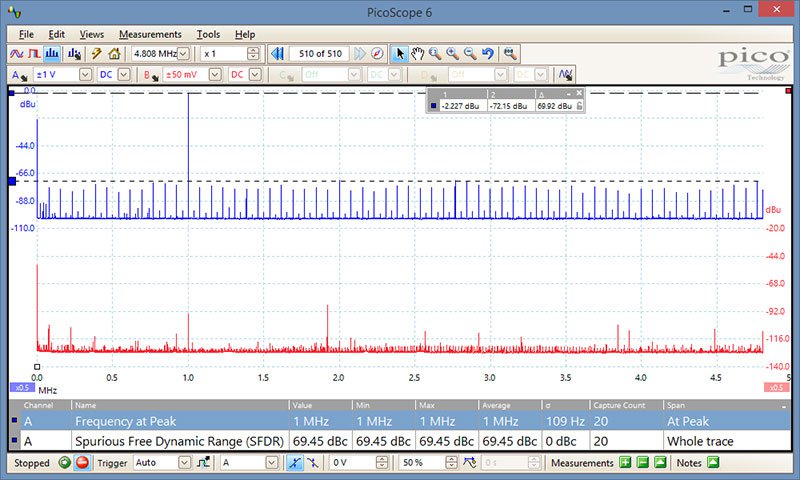Click the home setup icon

pos(115,53)
